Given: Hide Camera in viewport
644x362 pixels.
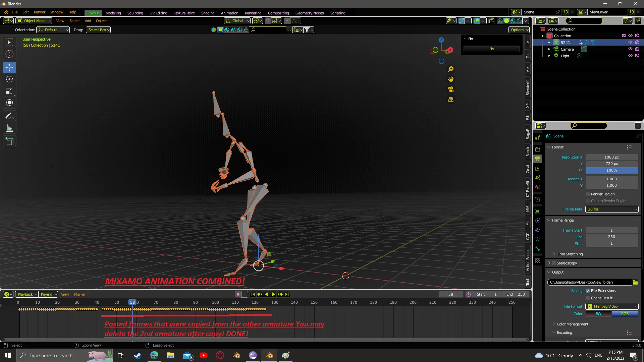Looking at the screenshot, I should [630, 49].
